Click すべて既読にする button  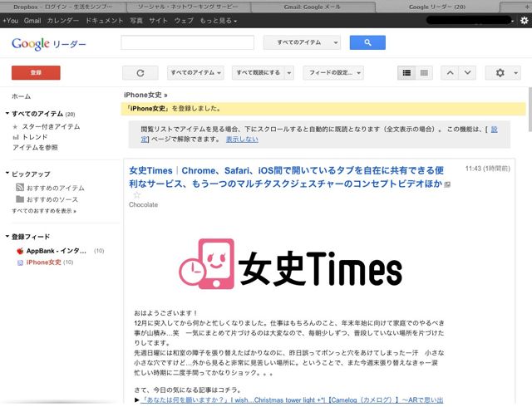[259, 73]
